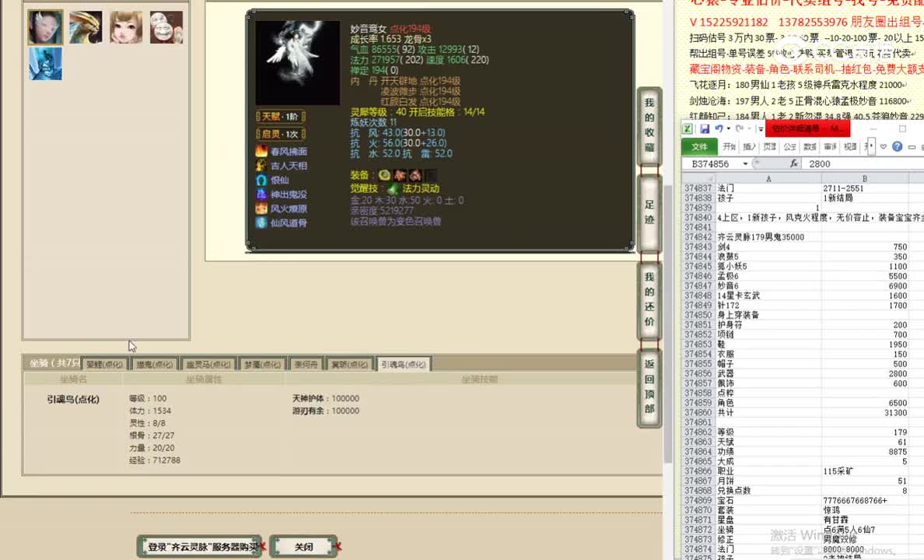This screenshot has height=560, width=924.
Task: Open Excel Help question mark icon
Action: pyautogui.click(x=897, y=146)
